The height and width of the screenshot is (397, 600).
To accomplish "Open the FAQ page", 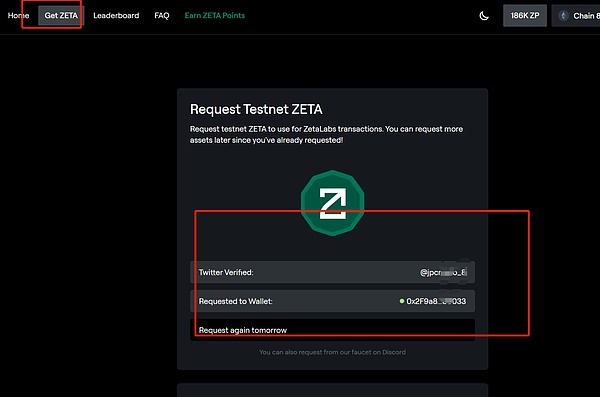I will 162,16.
